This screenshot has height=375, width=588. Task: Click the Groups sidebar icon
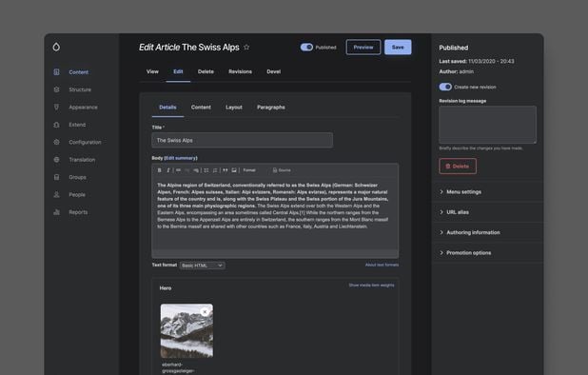pyautogui.click(x=57, y=177)
